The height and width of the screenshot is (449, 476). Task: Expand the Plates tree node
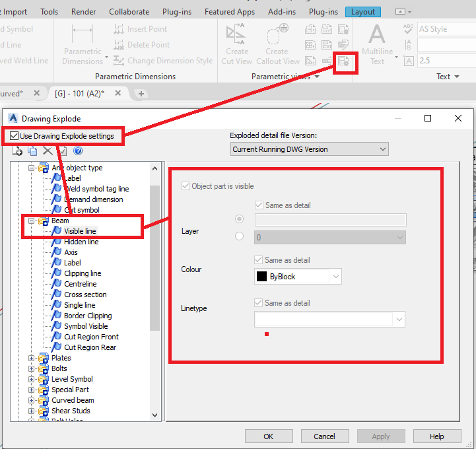31,359
